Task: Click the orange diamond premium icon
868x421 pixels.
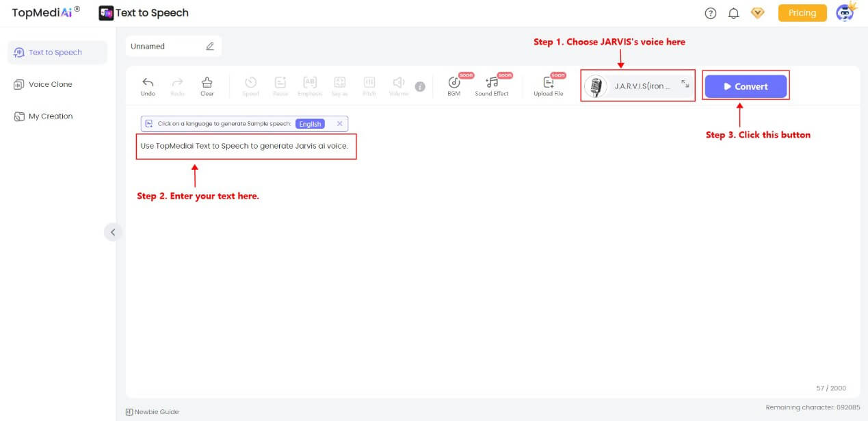Action: point(758,13)
